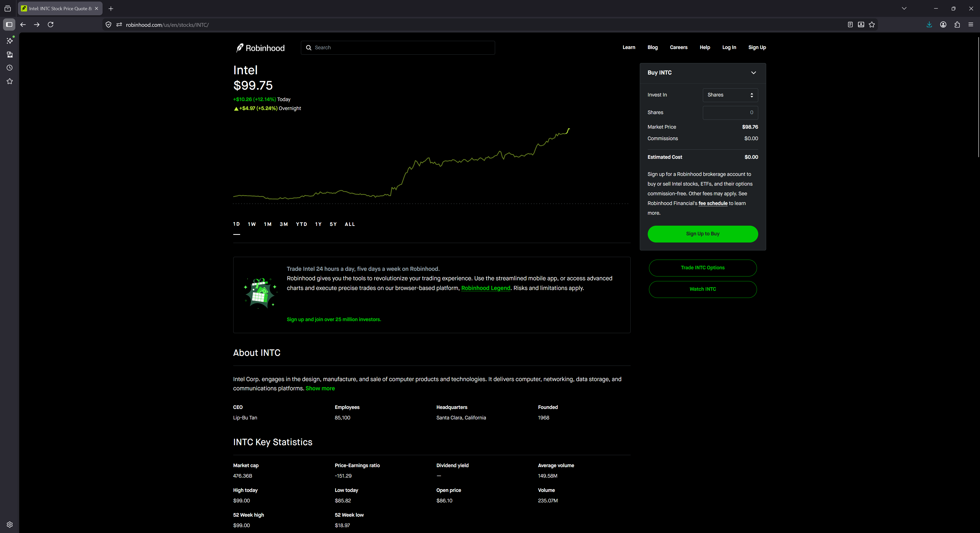980x533 pixels.
Task: Switch chart to 5Y range
Action: point(333,224)
